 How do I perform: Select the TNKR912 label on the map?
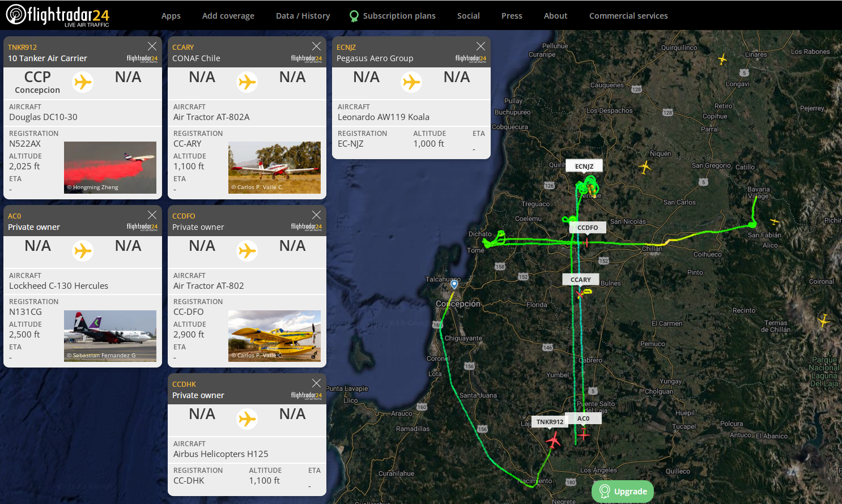click(x=550, y=422)
